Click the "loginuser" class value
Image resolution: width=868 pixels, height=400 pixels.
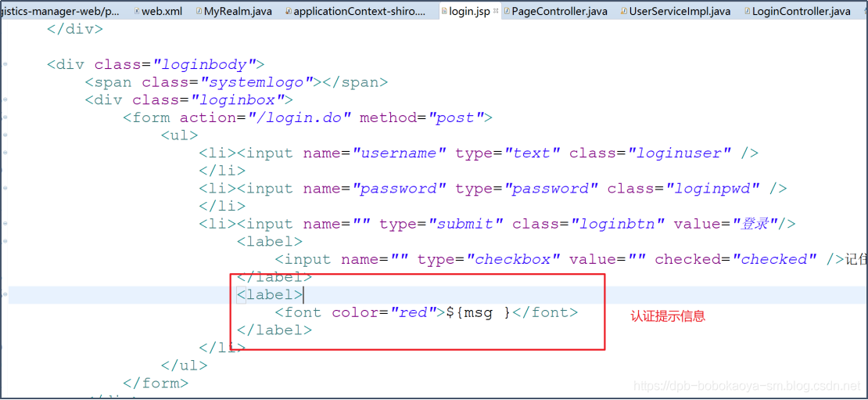point(680,153)
